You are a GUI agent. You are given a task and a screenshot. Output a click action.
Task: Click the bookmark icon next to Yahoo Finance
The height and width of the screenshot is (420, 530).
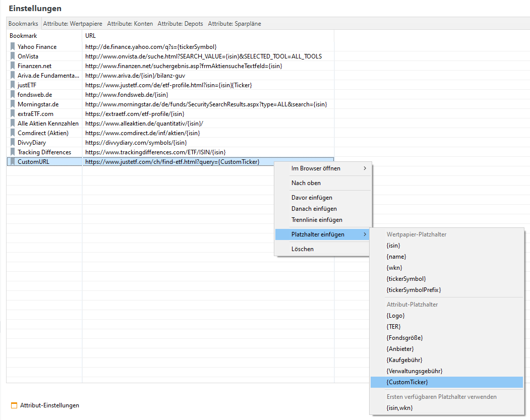pyautogui.click(x=12, y=46)
